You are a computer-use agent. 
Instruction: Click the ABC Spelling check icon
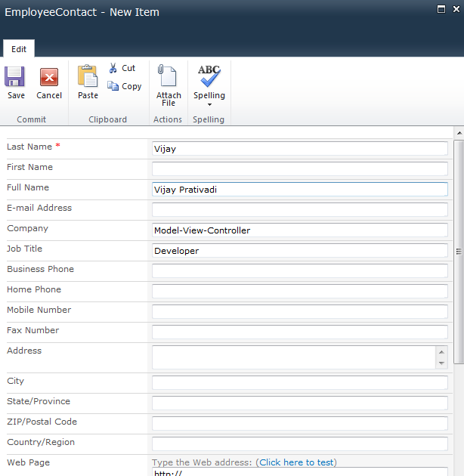click(x=209, y=76)
